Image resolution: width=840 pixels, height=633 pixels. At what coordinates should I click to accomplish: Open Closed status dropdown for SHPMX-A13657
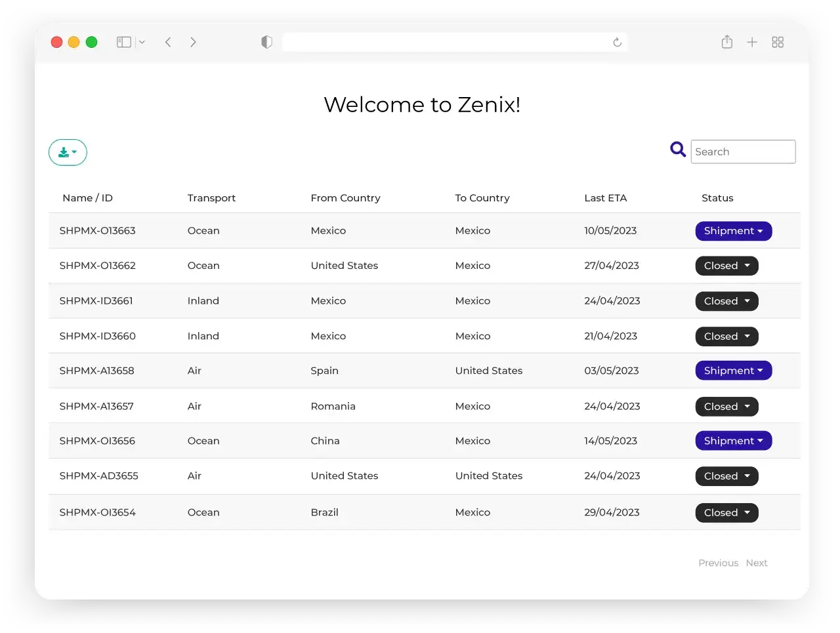click(x=727, y=407)
